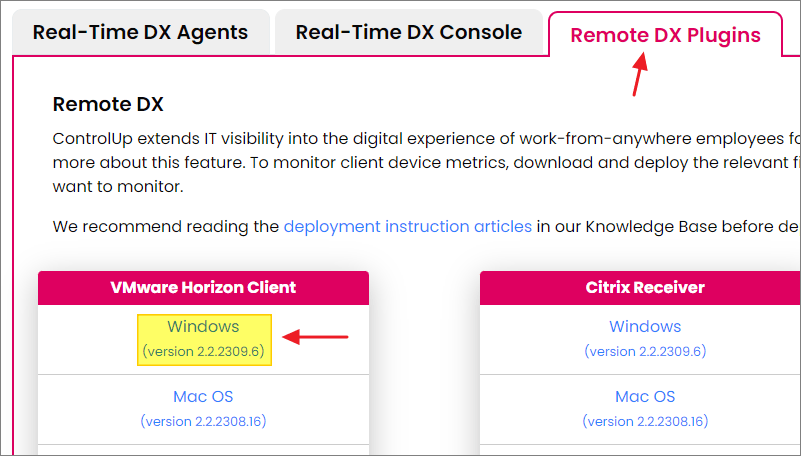
Task: Open the Real-Time DX Console tab
Action: point(408,32)
